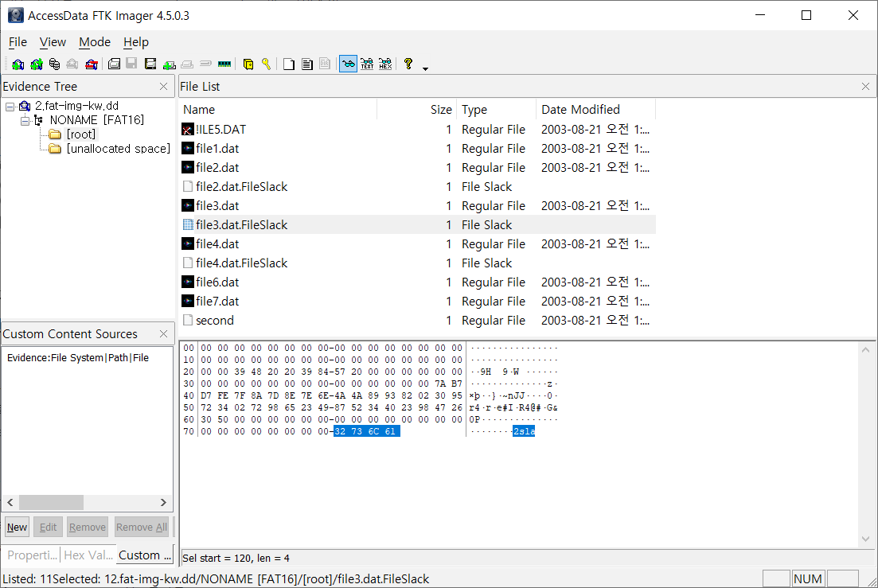Click the Capture Memory icon
878x588 pixels.
pos(224,64)
